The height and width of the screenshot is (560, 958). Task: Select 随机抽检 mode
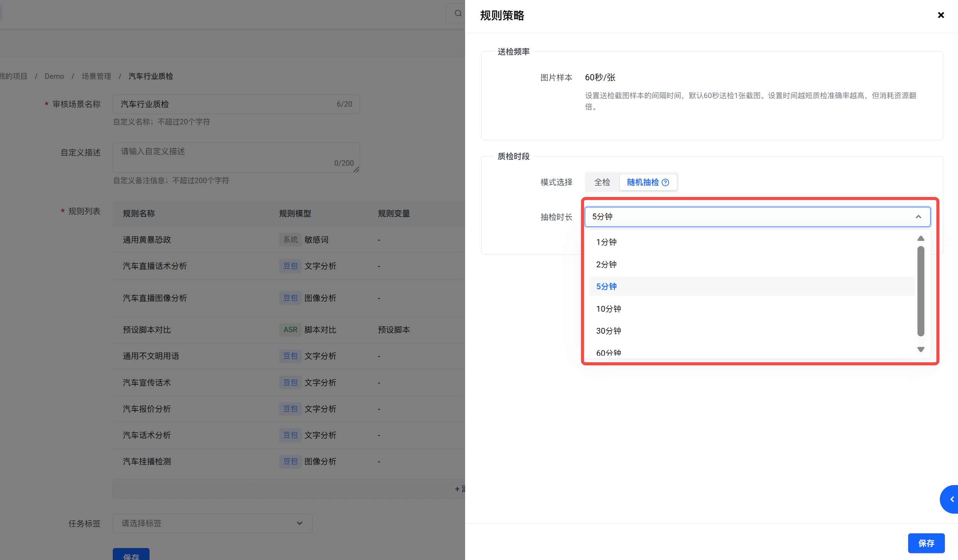648,182
